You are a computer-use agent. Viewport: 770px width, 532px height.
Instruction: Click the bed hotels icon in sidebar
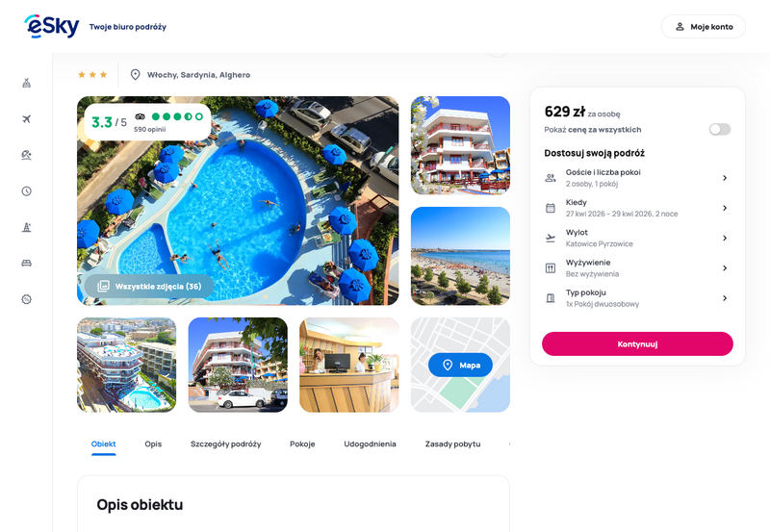27,263
